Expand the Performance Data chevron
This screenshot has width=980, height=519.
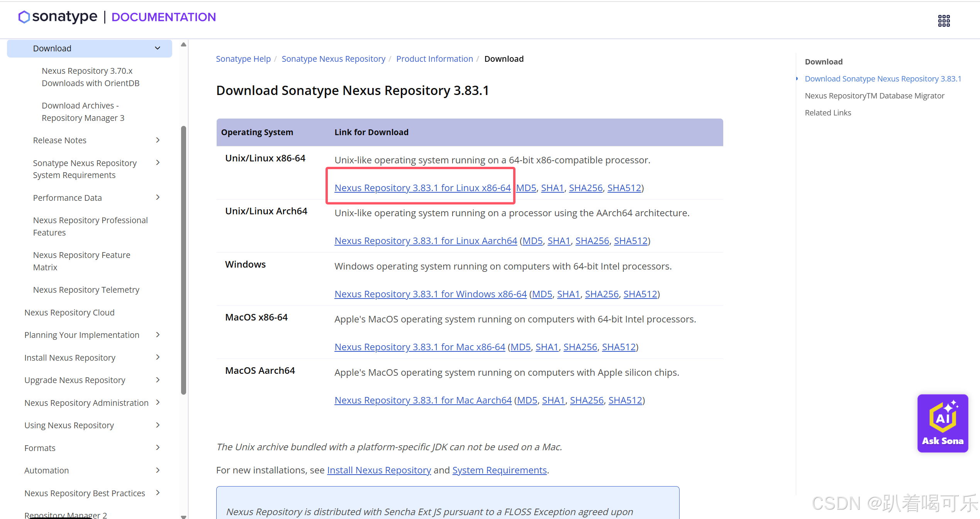pyautogui.click(x=158, y=197)
